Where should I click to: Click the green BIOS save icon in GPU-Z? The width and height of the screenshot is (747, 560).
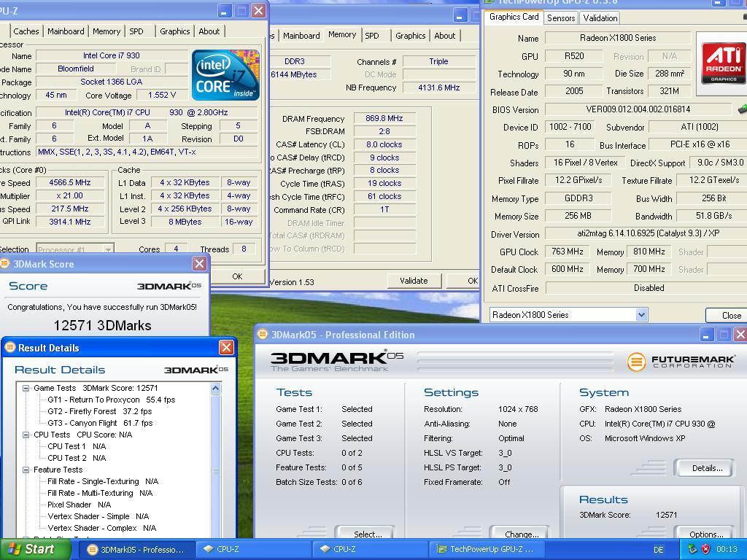pyautogui.click(x=742, y=109)
